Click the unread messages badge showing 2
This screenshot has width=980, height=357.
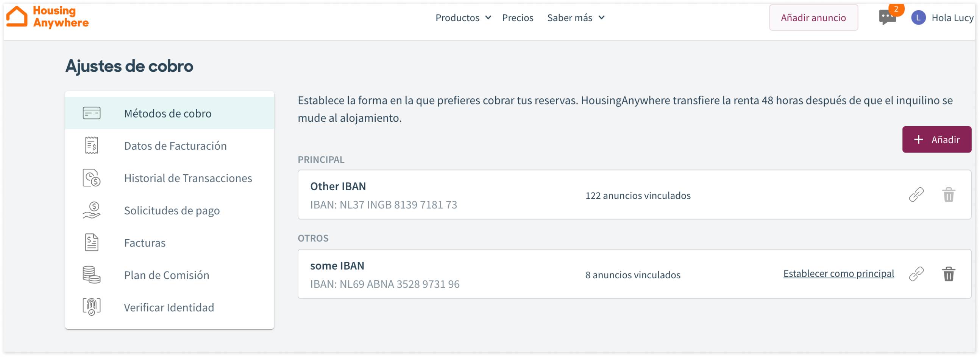click(896, 9)
